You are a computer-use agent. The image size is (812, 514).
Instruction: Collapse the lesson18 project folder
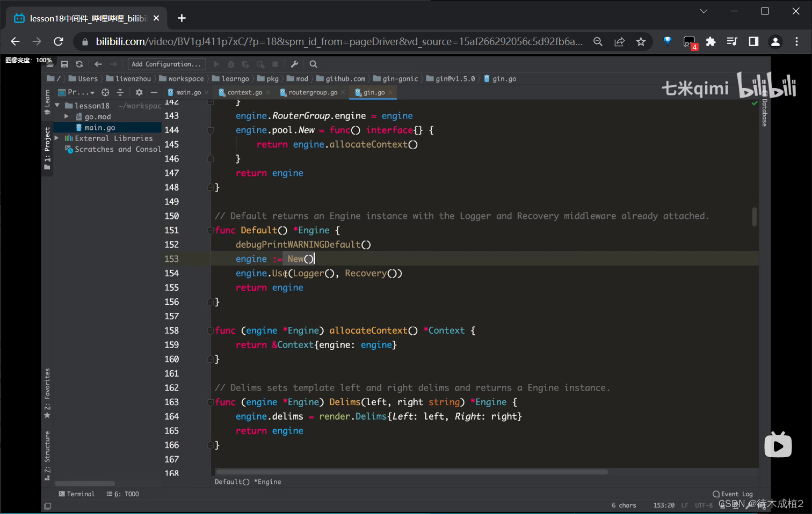[x=57, y=106]
